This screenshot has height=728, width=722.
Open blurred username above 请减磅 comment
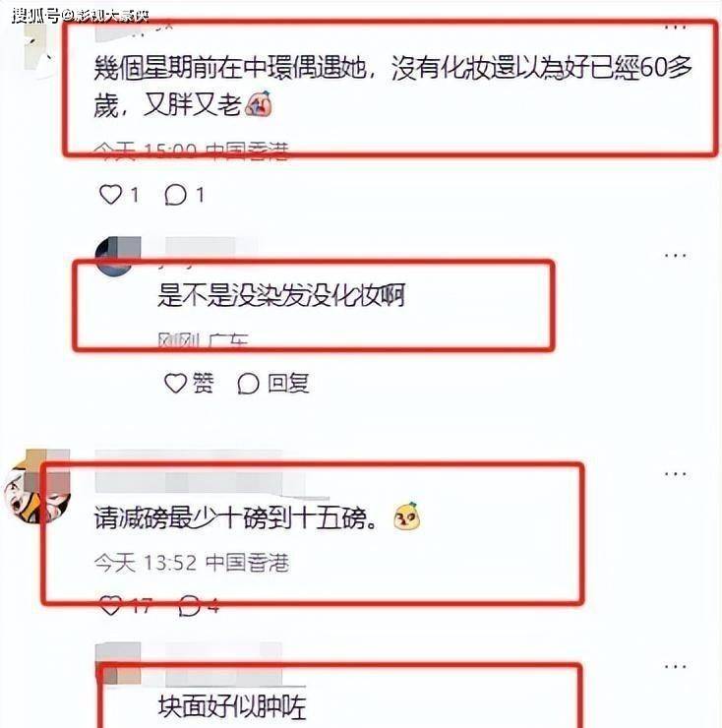[200, 471]
